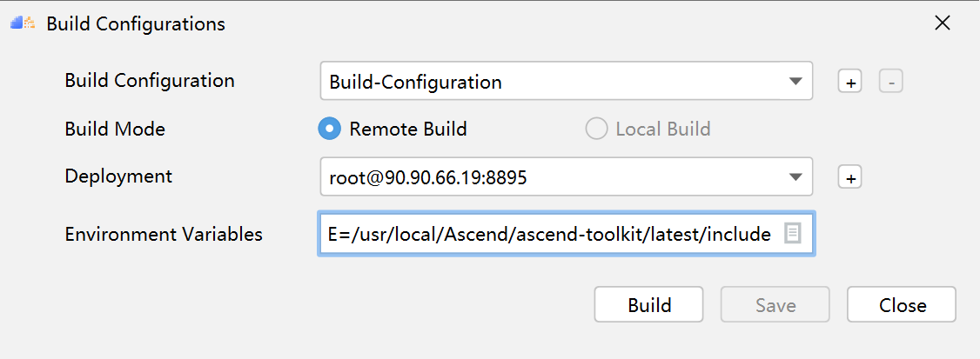
Task: Click the Close button at bottom
Action: (902, 305)
